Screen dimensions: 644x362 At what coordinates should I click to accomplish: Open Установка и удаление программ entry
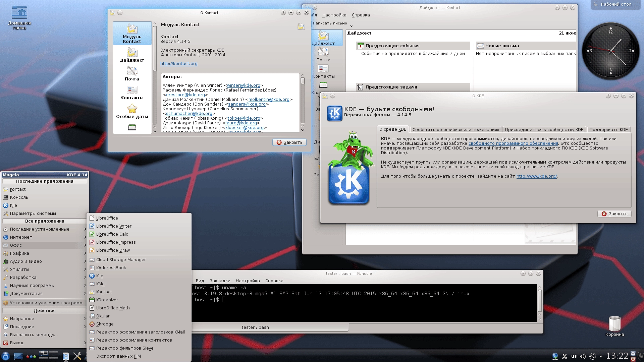tap(44, 303)
